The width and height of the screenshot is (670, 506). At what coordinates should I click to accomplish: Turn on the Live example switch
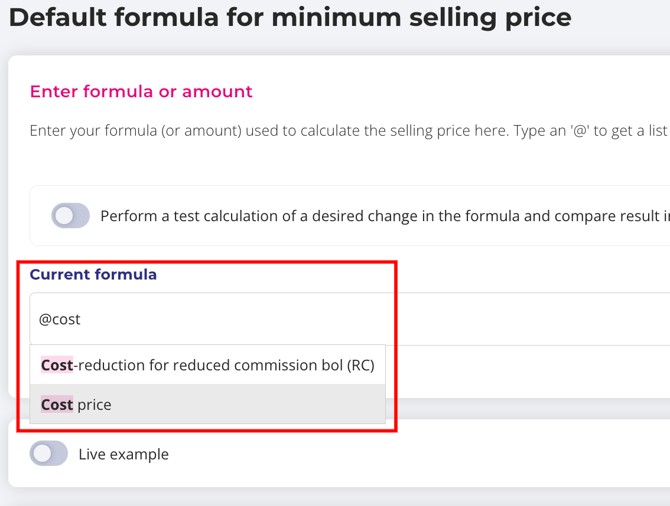[48, 454]
